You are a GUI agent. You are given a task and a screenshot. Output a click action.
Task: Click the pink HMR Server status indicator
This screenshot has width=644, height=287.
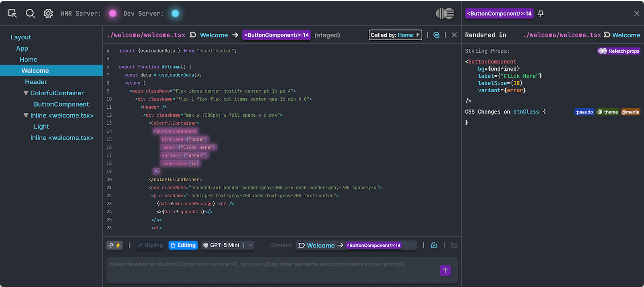click(x=113, y=13)
